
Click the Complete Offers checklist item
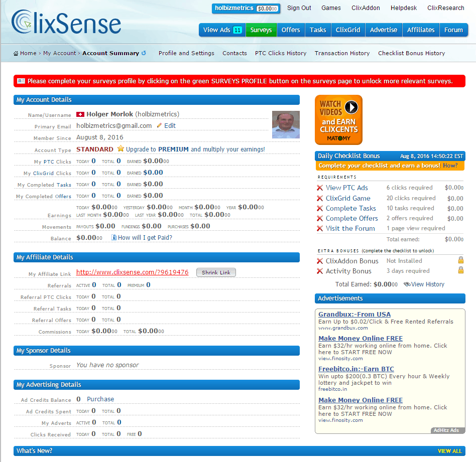coord(351,218)
